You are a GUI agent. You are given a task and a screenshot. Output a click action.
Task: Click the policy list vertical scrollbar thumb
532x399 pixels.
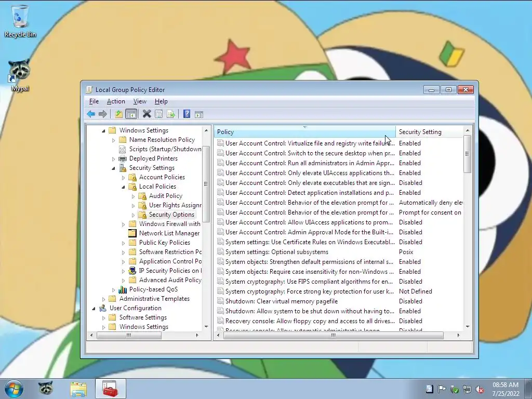[467, 154]
